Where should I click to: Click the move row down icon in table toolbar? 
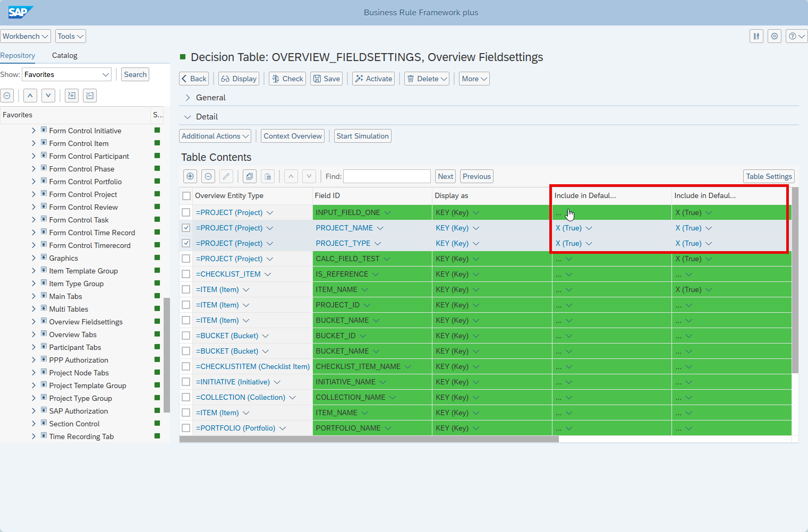coord(309,176)
